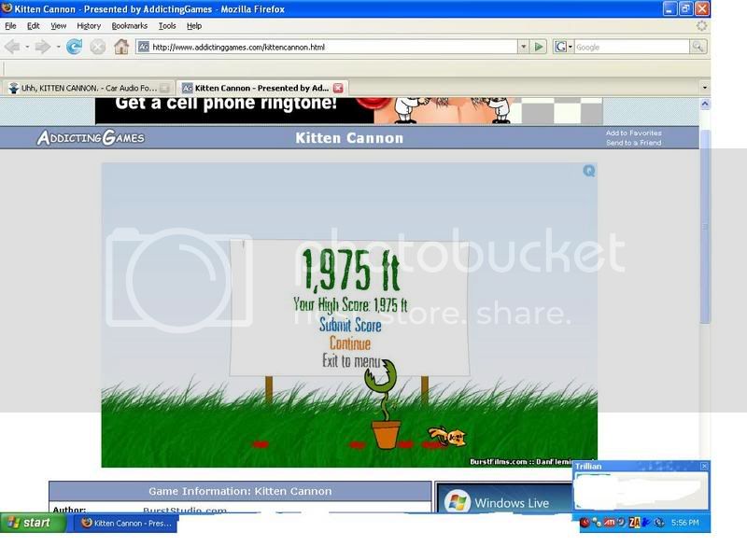The width and height of the screenshot is (747, 560).
Task: Click the ZA ZoneAlarm tray icon
Action: pos(634,523)
